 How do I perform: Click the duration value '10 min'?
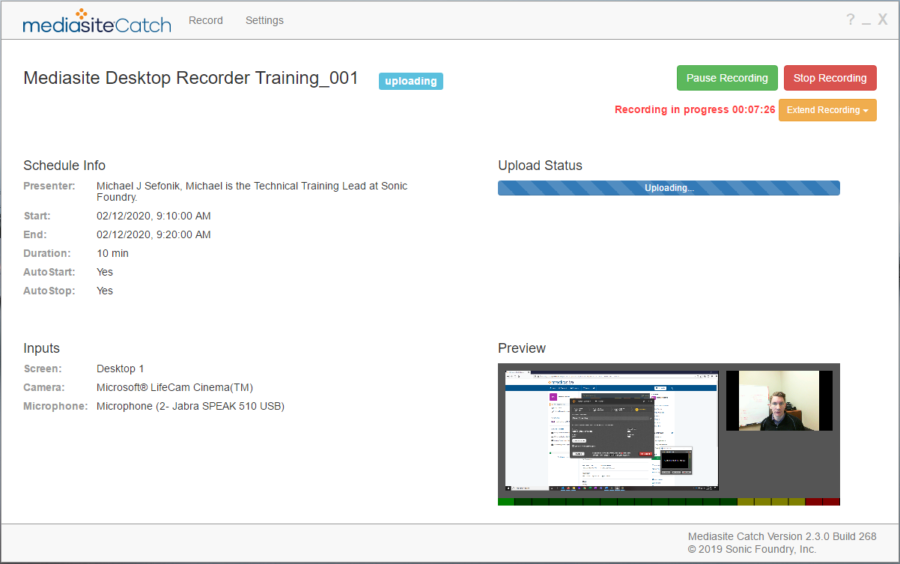112,253
